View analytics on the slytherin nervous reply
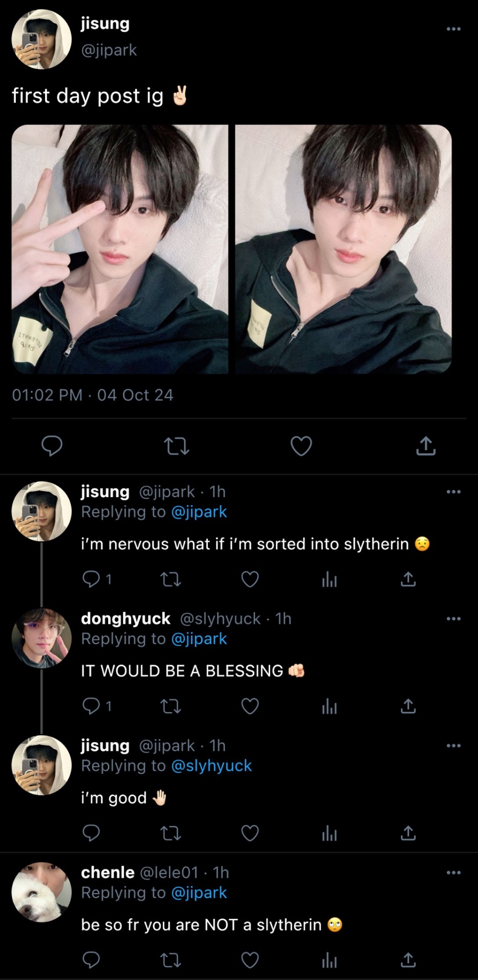This screenshot has width=478, height=980. [329, 579]
